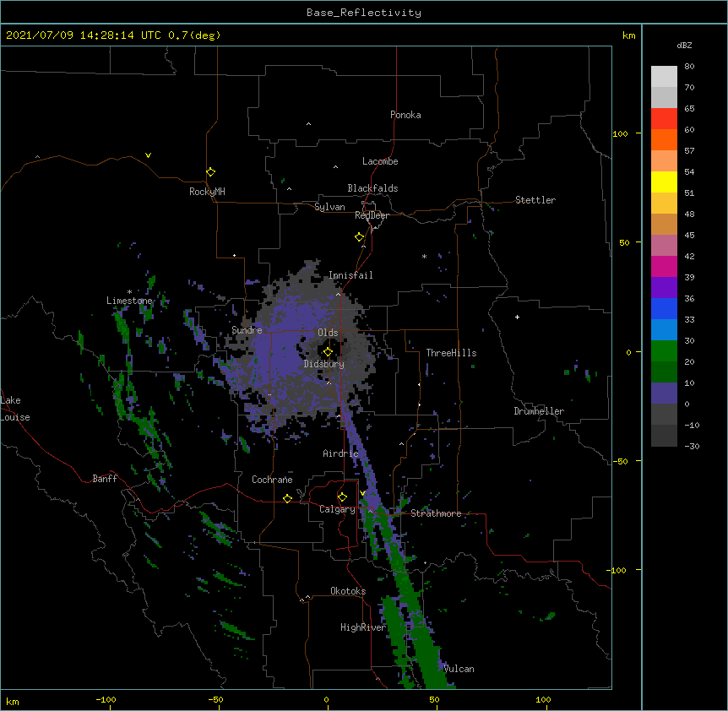Click the 2021/07/09 14:28:14 UTC timestamp
The height and width of the screenshot is (711, 728).
84,35
